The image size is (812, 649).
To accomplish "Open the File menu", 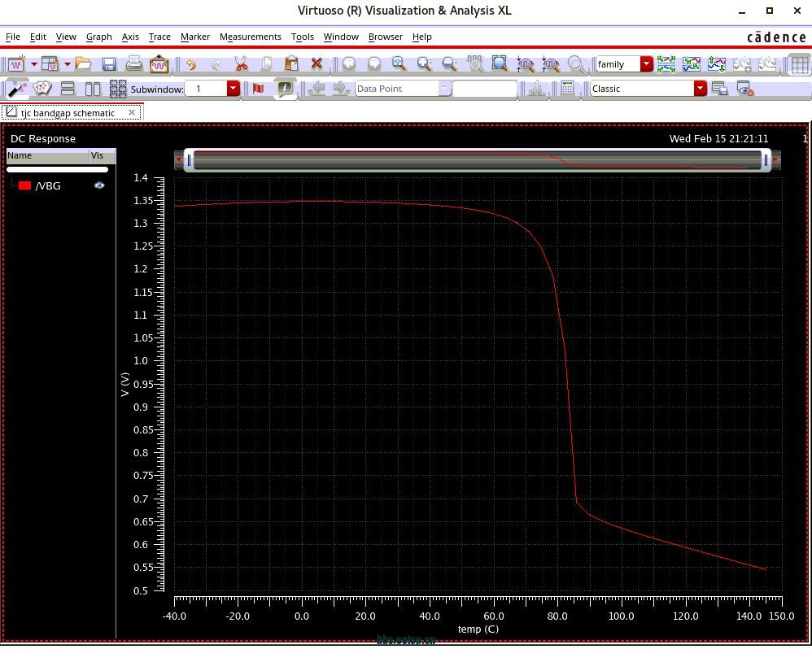I will (x=13, y=37).
